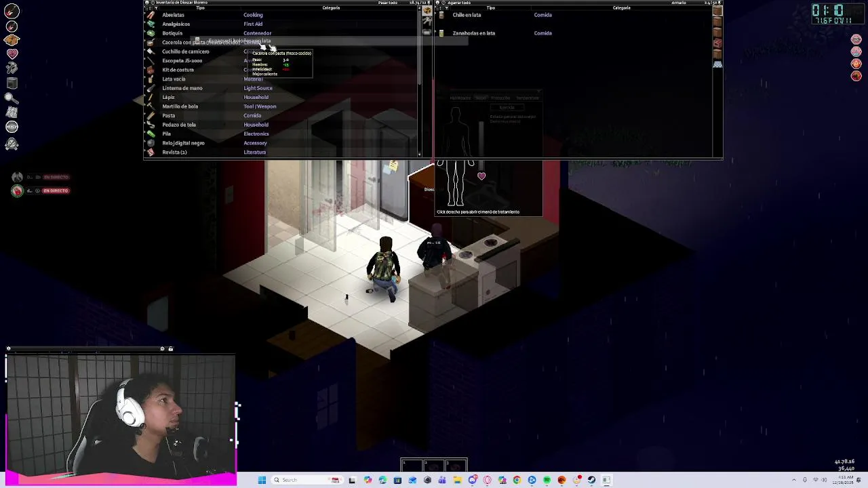Click the Windows taskbar Search box
Viewport: 868px width, 488px height.
click(x=307, y=480)
